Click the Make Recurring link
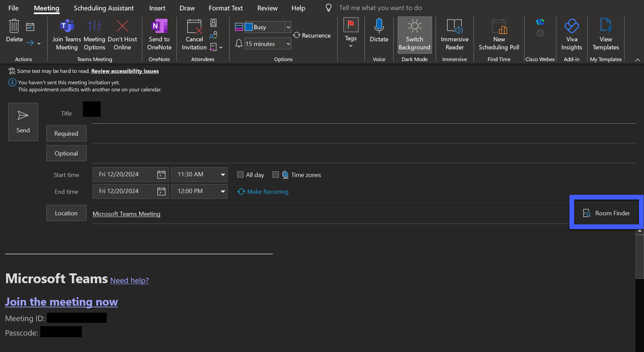Viewport: 644px width, 352px height. point(263,191)
